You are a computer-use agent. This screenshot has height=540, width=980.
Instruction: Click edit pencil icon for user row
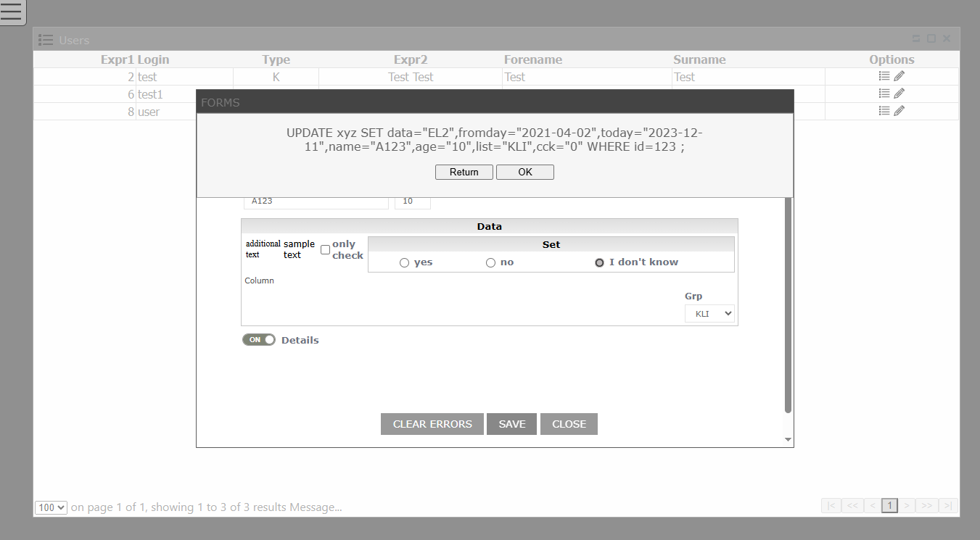tap(899, 111)
